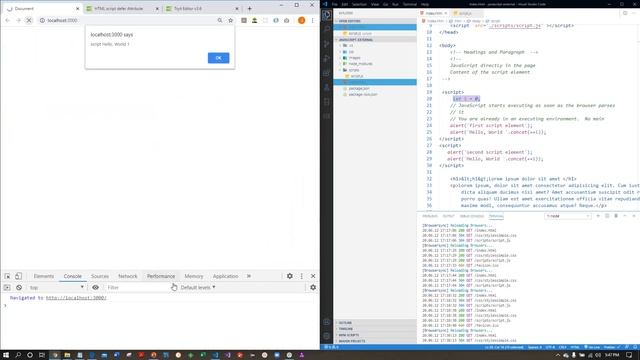Click the zoom magnifier icon in address bar
This screenshot has width=640, height=360.
pos(220,20)
